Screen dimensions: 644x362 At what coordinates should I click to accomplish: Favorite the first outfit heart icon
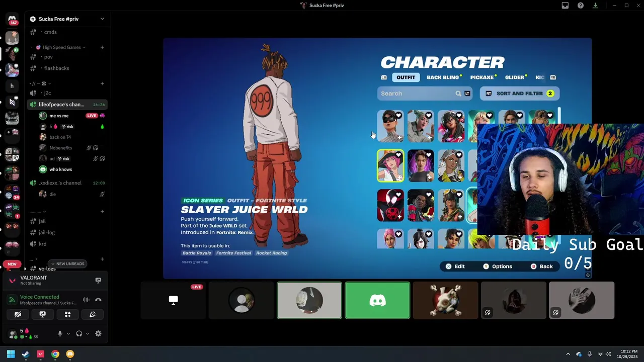point(398,116)
